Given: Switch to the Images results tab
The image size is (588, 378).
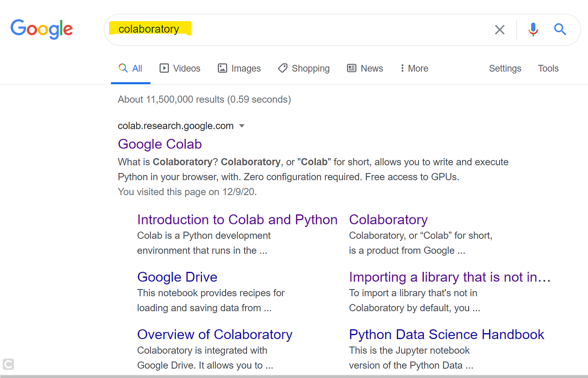Looking at the screenshot, I should point(239,68).
